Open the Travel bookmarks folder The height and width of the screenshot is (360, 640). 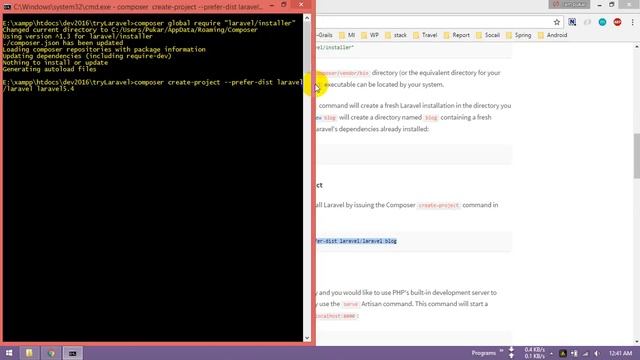point(425,35)
